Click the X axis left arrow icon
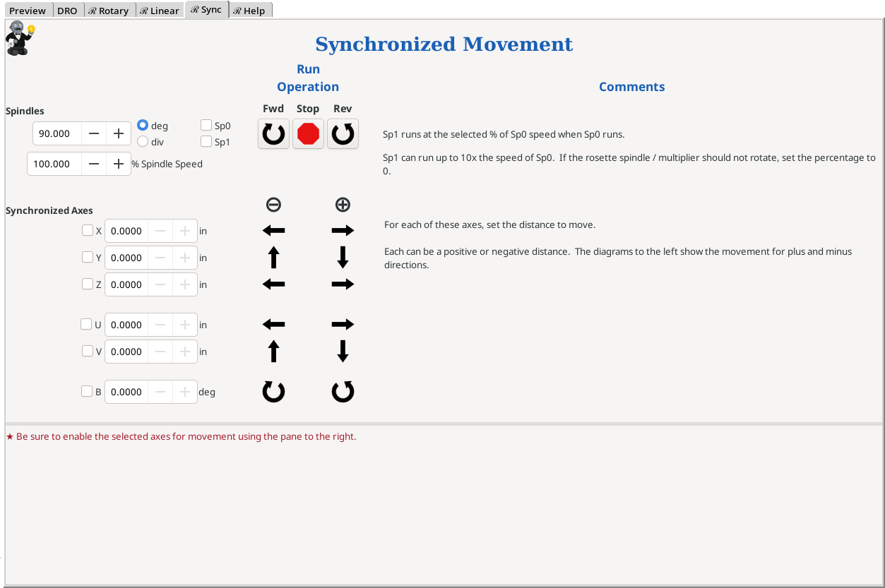This screenshot has width=885, height=588. pyautogui.click(x=273, y=231)
